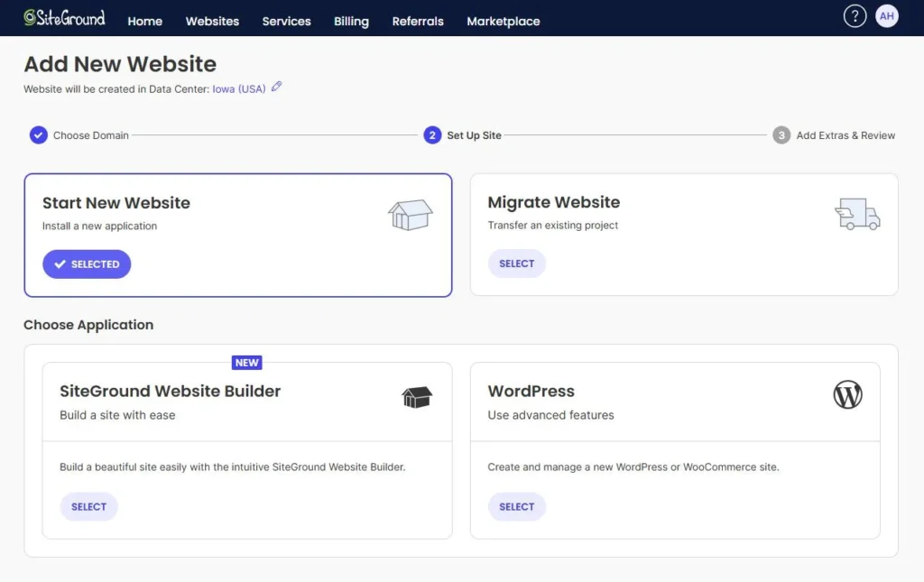This screenshot has height=582, width=924.
Task: Click 'Use advanced features' text
Action: [550, 415]
